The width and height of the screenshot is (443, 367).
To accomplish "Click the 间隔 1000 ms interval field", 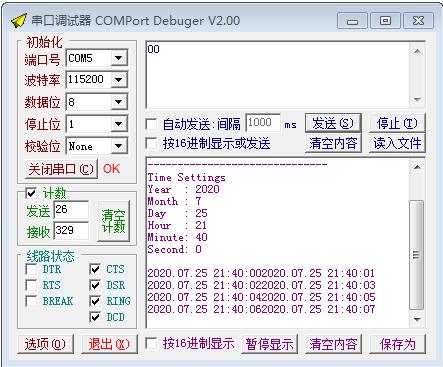I will (x=263, y=123).
